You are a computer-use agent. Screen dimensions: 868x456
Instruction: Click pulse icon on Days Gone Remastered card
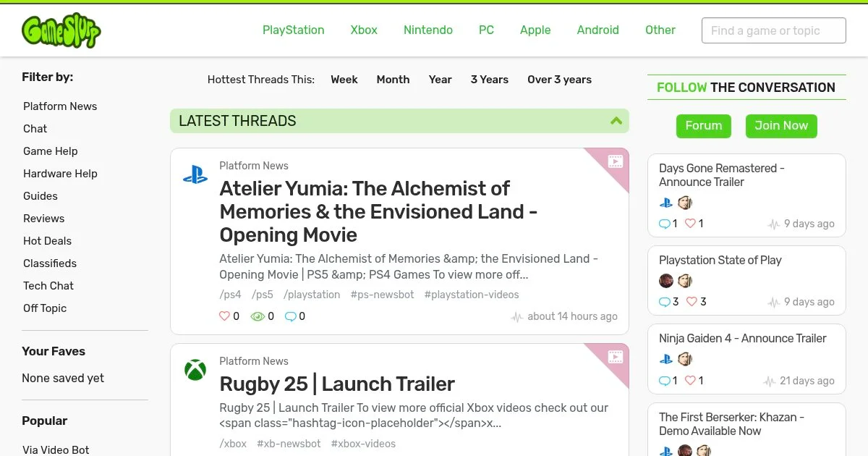click(774, 224)
